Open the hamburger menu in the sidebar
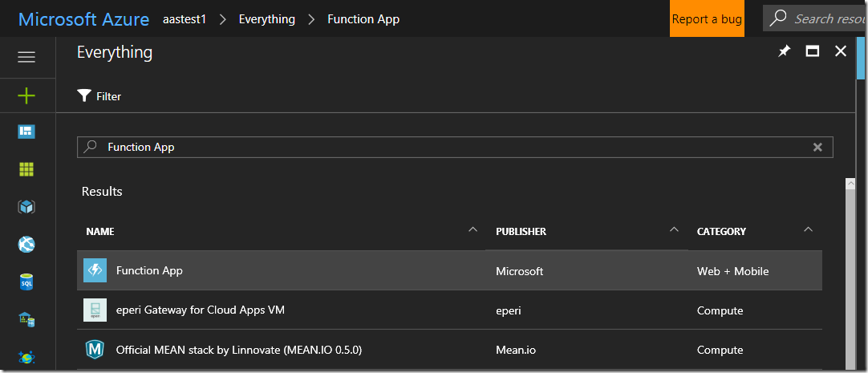The width and height of the screenshot is (868, 373). [26, 57]
